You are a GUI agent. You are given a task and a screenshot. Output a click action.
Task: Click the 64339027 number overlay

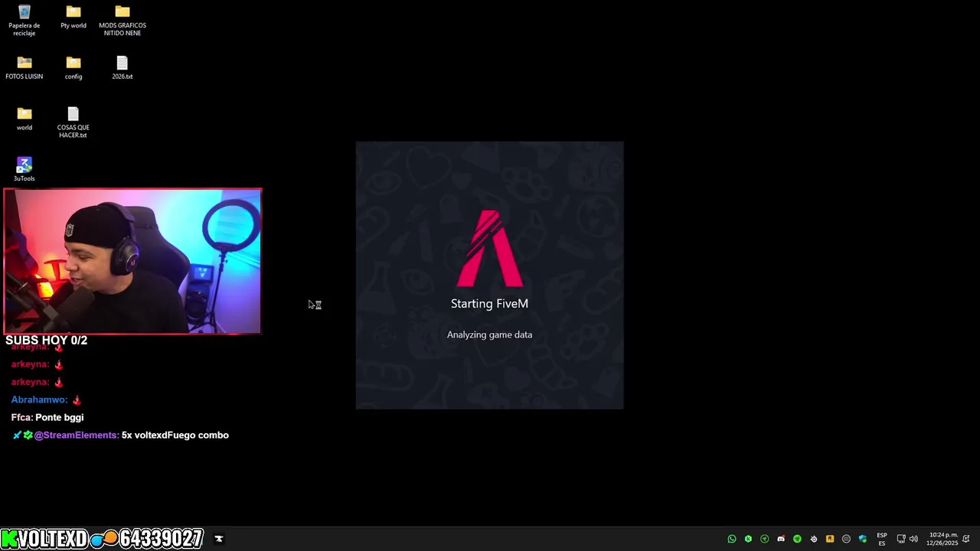161,539
